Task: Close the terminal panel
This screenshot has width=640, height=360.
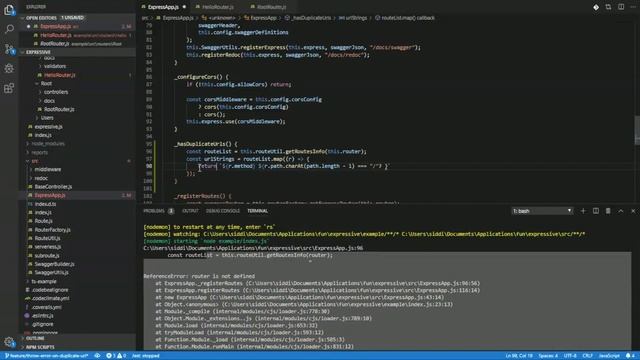Action: (633, 211)
